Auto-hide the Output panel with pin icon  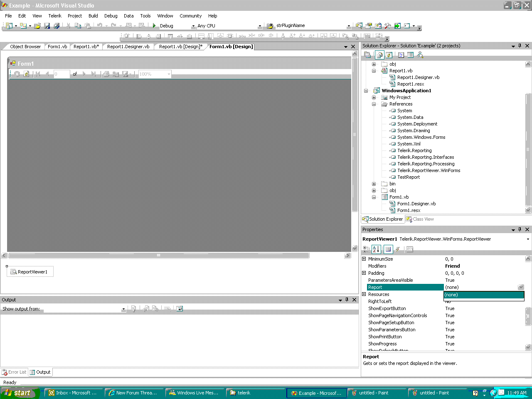347,300
